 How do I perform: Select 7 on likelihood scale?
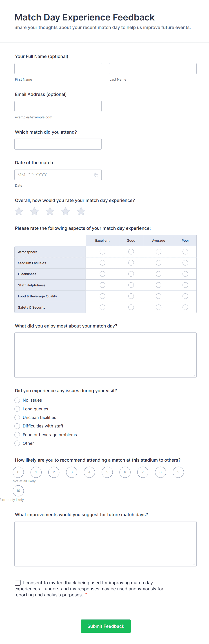pyautogui.click(x=143, y=472)
